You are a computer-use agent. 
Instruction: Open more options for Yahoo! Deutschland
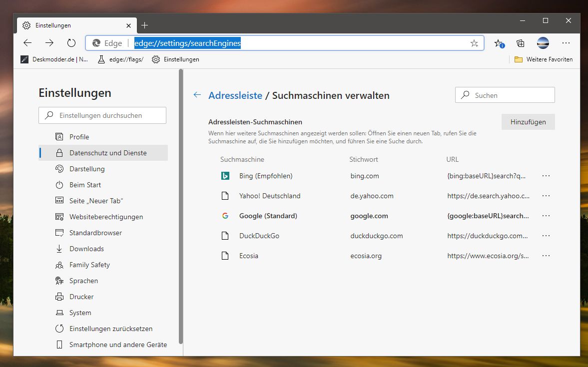pyautogui.click(x=546, y=196)
